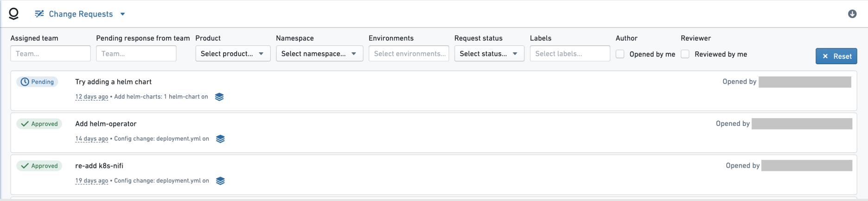Open the Select status dropdown

tap(489, 53)
